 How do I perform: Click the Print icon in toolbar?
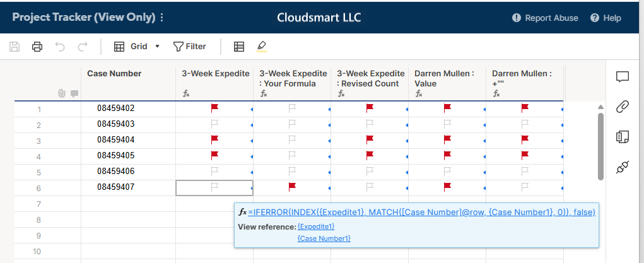coord(37,47)
